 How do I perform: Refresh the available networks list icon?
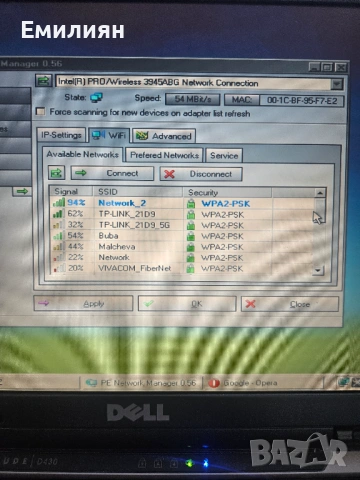click(x=56, y=173)
